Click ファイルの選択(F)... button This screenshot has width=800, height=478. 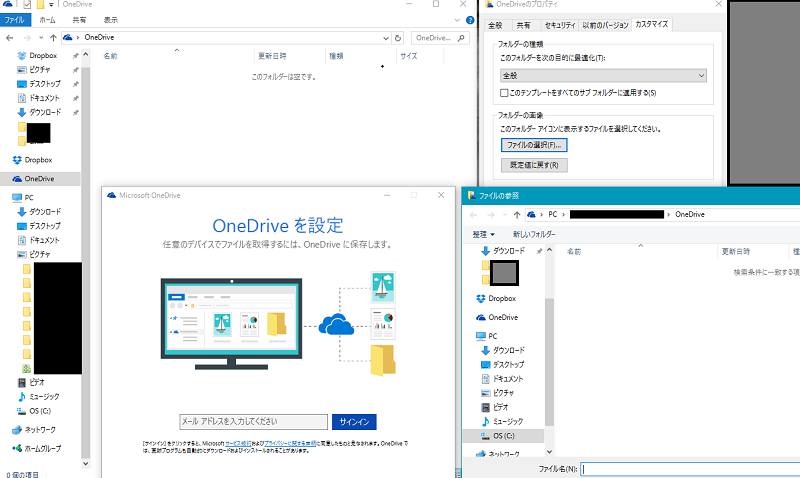click(x=534, y=145)
